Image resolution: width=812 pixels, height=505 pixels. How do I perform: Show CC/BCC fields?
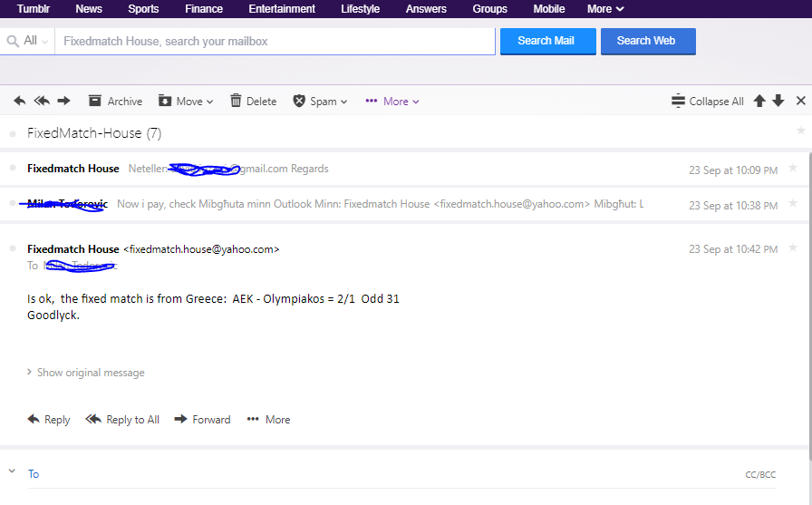coord(760,474)
